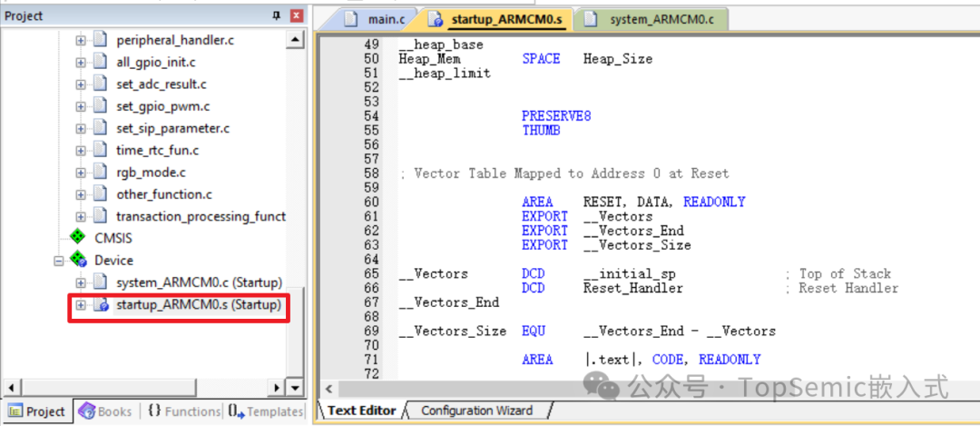Viewport: 980px width, 426px height.
Task: Open the Templates panel tab
Action: [x=265, y=411]
